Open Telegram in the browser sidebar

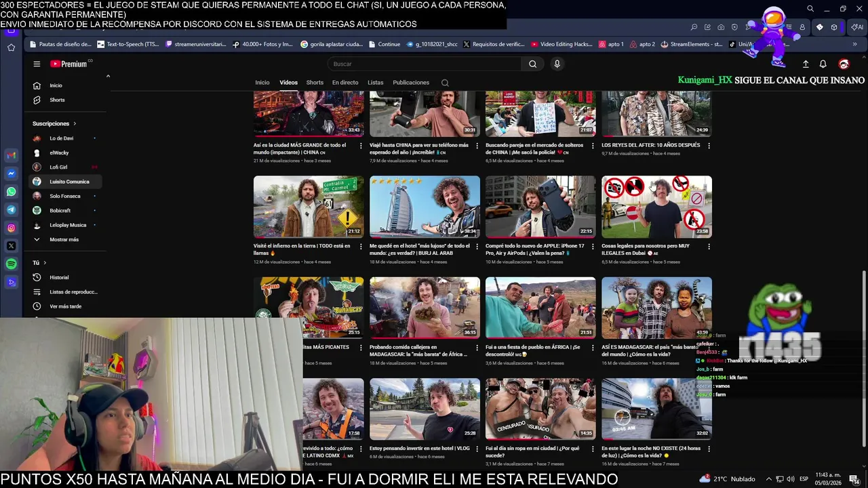tap(11, 210)
